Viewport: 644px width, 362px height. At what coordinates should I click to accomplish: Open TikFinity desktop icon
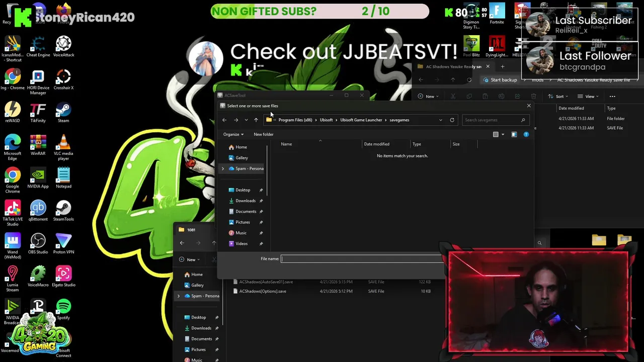click(x=38, y=112)
